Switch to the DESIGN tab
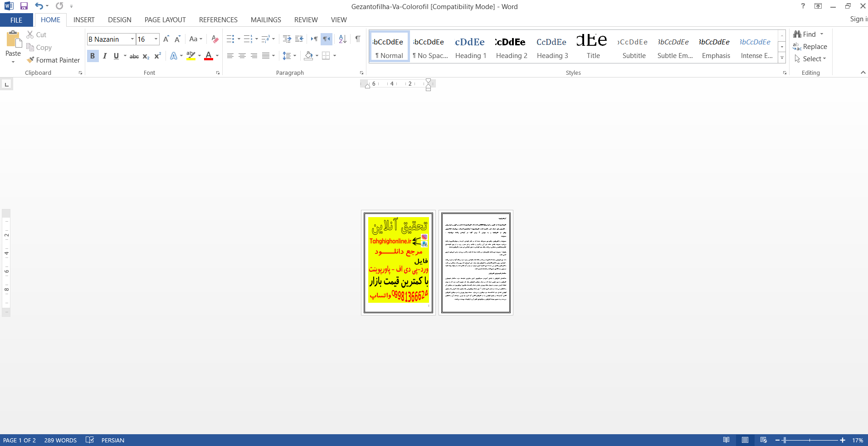868x446 pixels. point(120,20)
